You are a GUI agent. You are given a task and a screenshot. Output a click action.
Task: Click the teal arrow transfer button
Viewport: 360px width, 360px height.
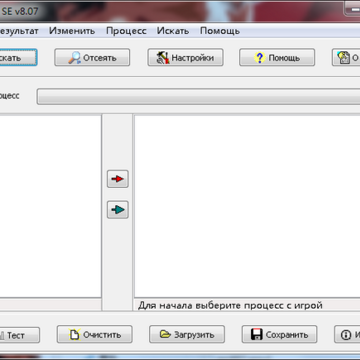tap(118, 210)
